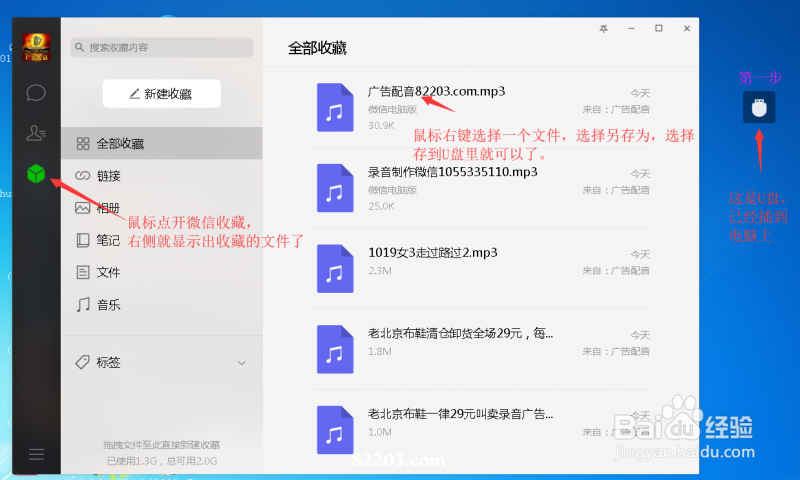Select the 笔记 category
This screenshot has height=480, width=800.
[162, 240]
